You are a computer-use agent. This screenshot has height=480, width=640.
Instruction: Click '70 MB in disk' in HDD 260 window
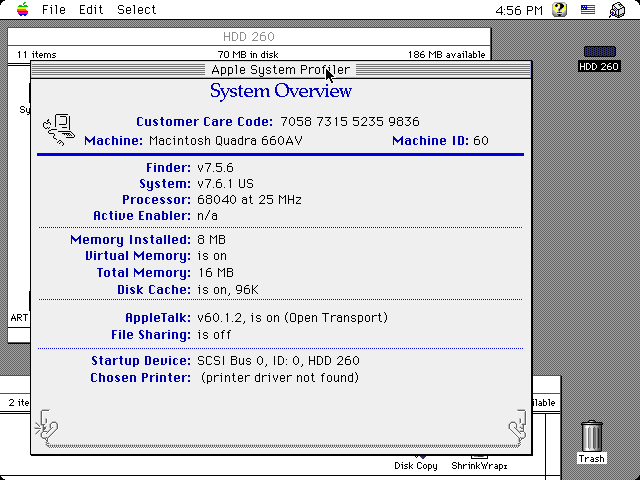(x=248, y=55)
